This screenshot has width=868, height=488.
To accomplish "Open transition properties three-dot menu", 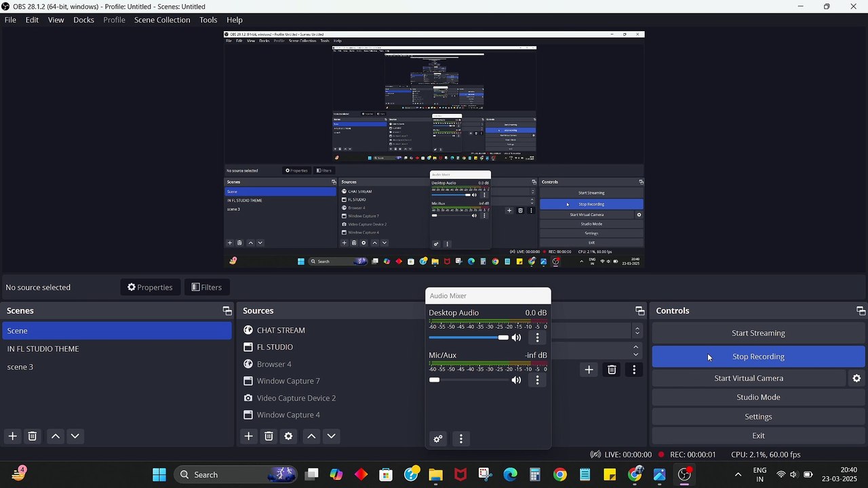I will [634, 369].
